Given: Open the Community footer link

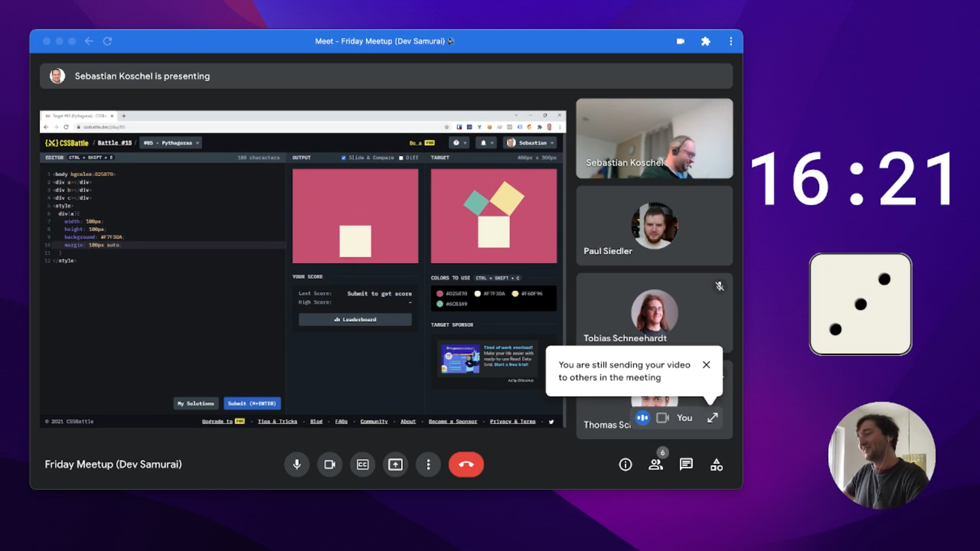Looking at the screenshot, I should (374, 421).
